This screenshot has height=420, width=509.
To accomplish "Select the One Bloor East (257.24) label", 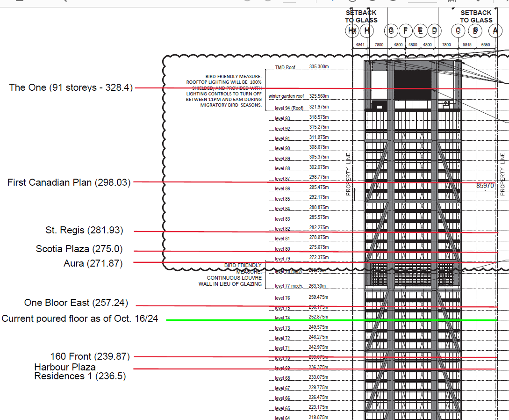I will [76, 303].
